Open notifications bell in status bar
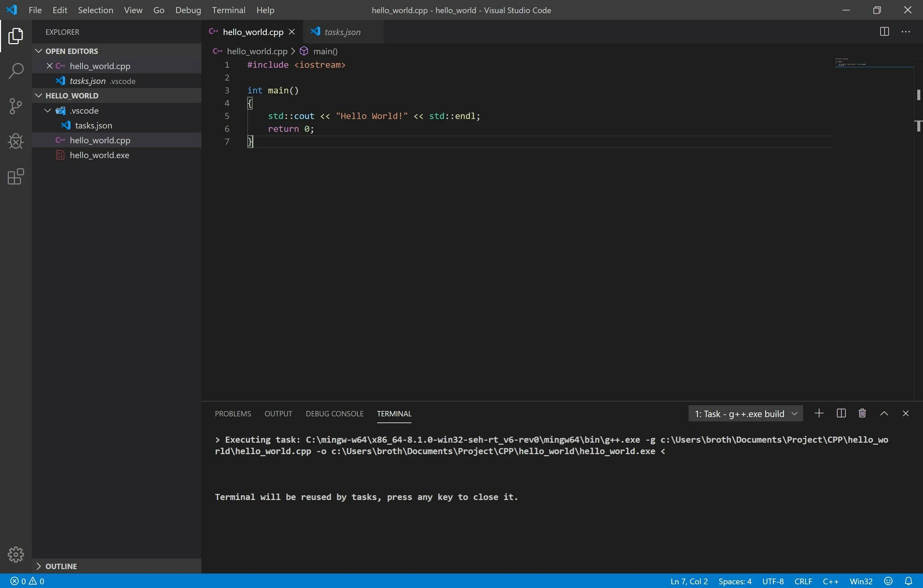Screen dimensions: 923x588 (908, 581)
